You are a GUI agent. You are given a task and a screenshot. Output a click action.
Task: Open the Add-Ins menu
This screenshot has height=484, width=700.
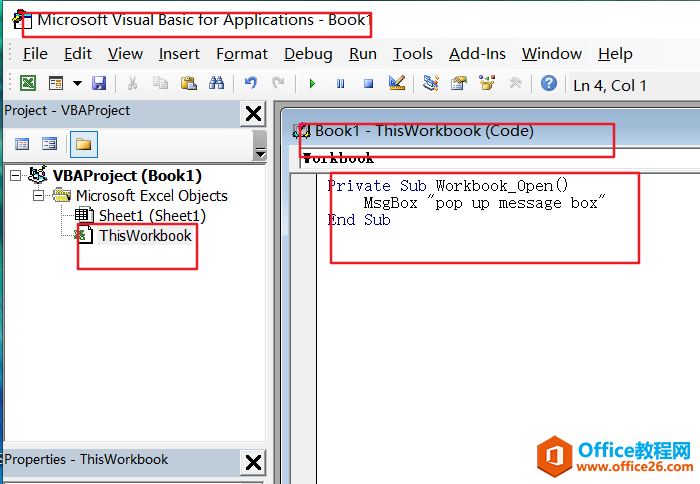pos(477,54)
